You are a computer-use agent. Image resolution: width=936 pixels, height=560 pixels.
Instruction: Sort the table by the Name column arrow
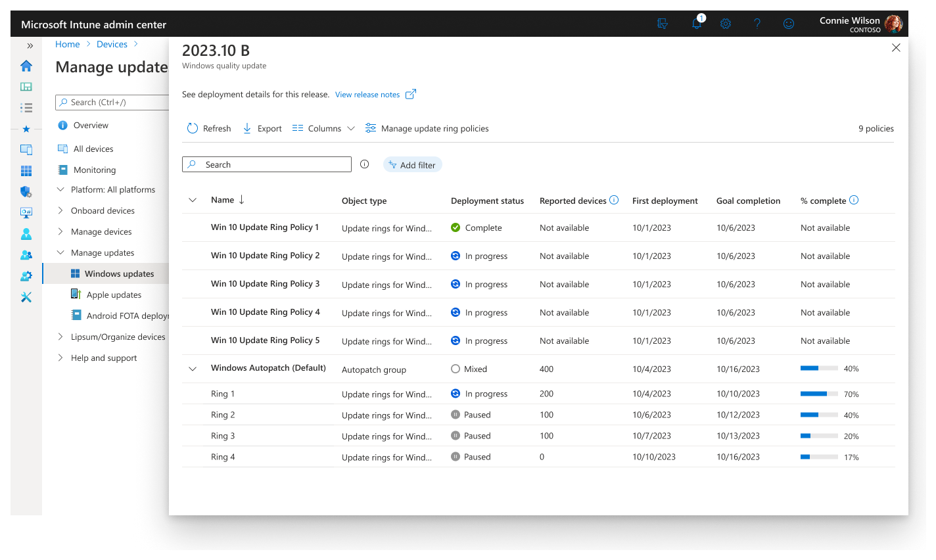[242, 200]
